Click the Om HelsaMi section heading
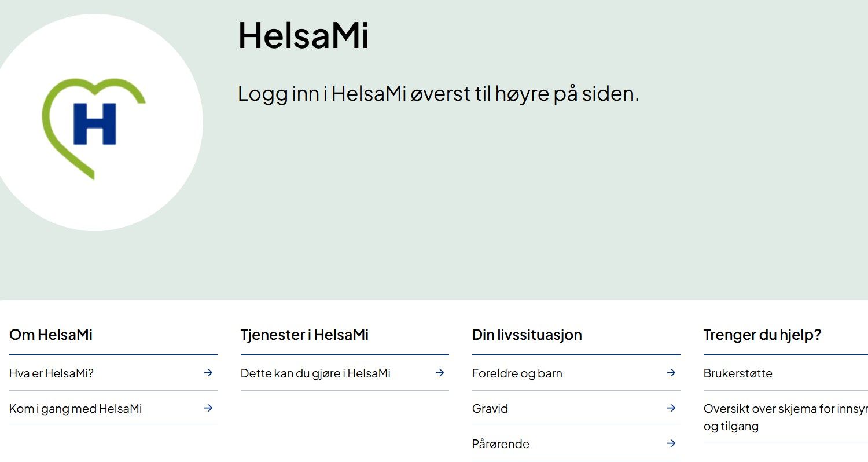Viewport: 868px width, 462px height. click(x=51, y=335)
